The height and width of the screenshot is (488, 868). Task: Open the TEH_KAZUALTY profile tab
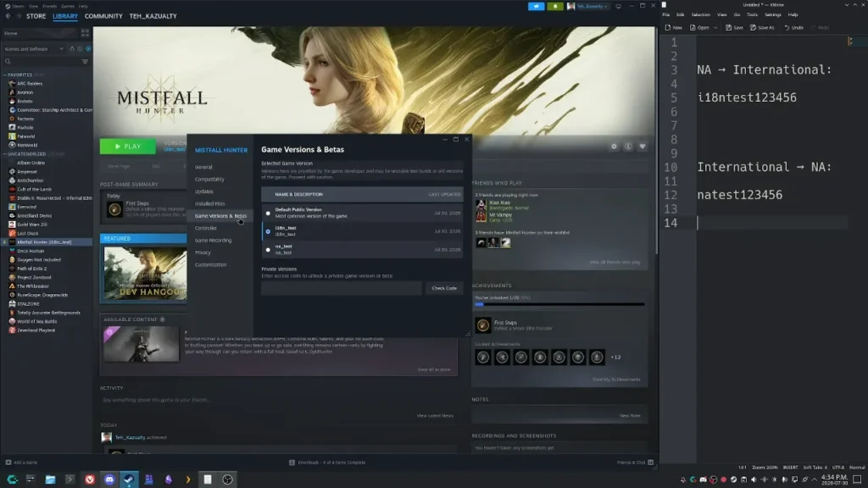click(153, 16)
